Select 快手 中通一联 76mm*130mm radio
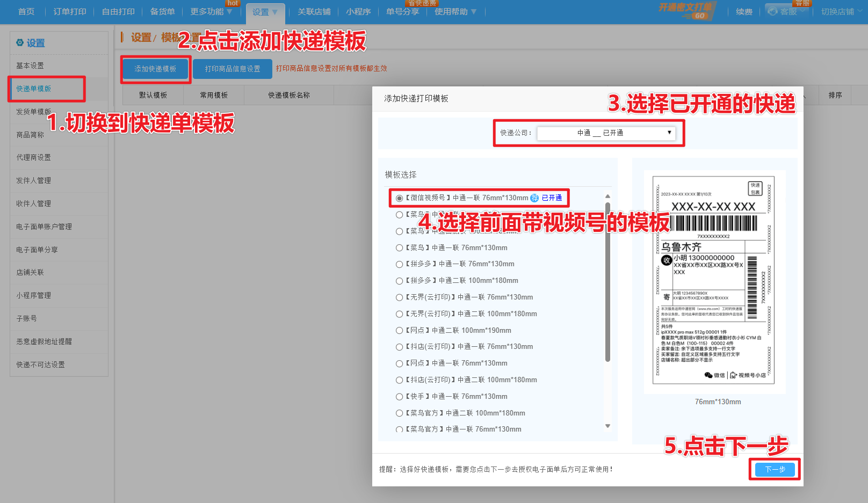 399,397
